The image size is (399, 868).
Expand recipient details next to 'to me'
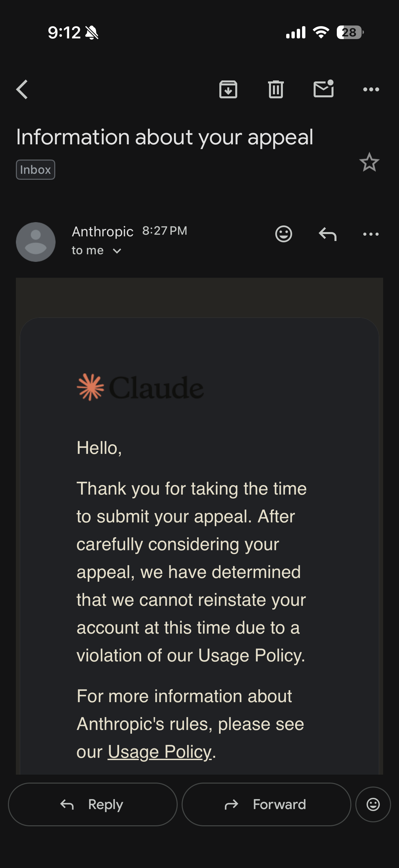pyautogui.click(x=117, y=251)
